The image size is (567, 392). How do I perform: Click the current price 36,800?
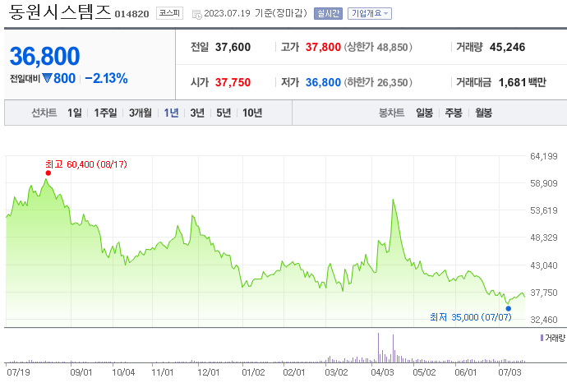pos(45,56)
